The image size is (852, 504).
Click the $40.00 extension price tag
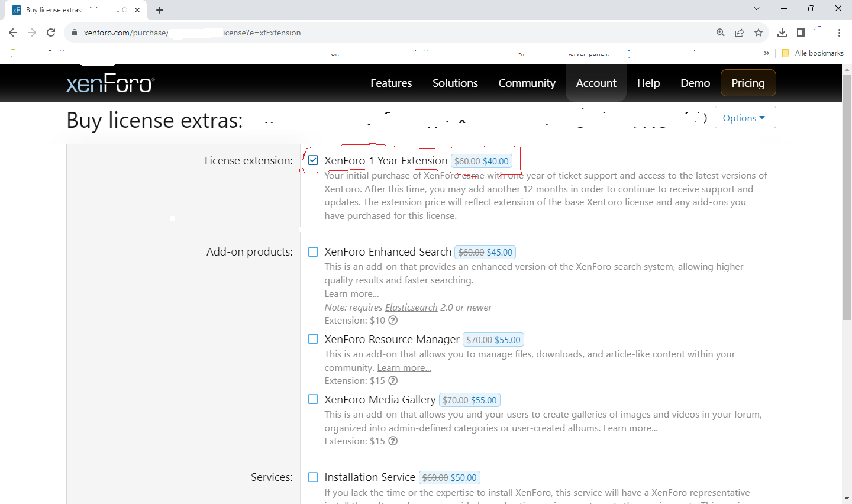[x=482, y=161]
